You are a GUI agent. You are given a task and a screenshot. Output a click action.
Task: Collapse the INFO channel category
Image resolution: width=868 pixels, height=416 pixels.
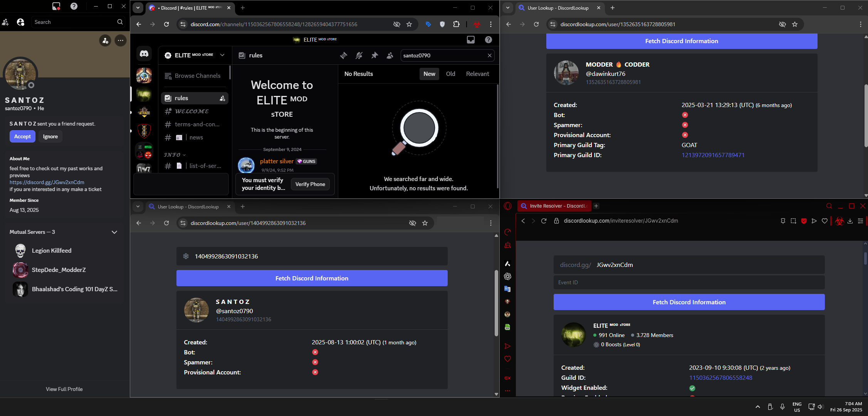(175, 155)
